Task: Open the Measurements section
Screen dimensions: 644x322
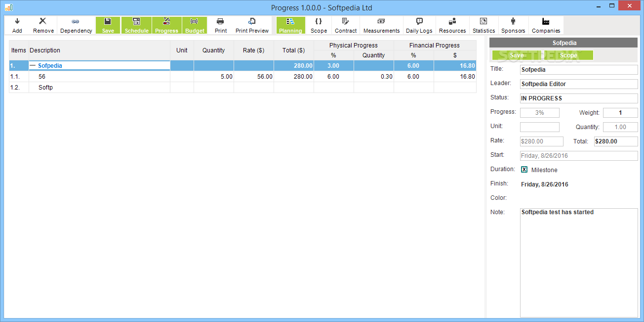Action: [381, 25]
